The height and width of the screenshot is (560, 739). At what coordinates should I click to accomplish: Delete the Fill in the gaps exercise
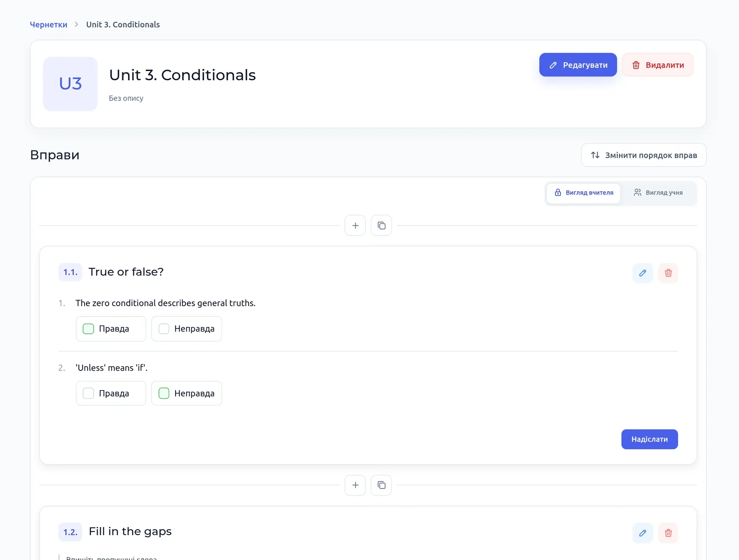[668, 533]
